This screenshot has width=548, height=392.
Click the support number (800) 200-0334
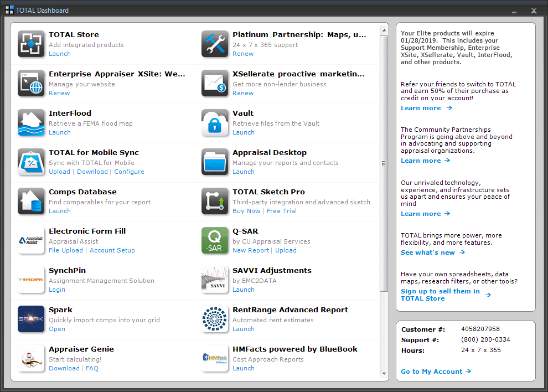pyautogui.click(x=485, y=339)
